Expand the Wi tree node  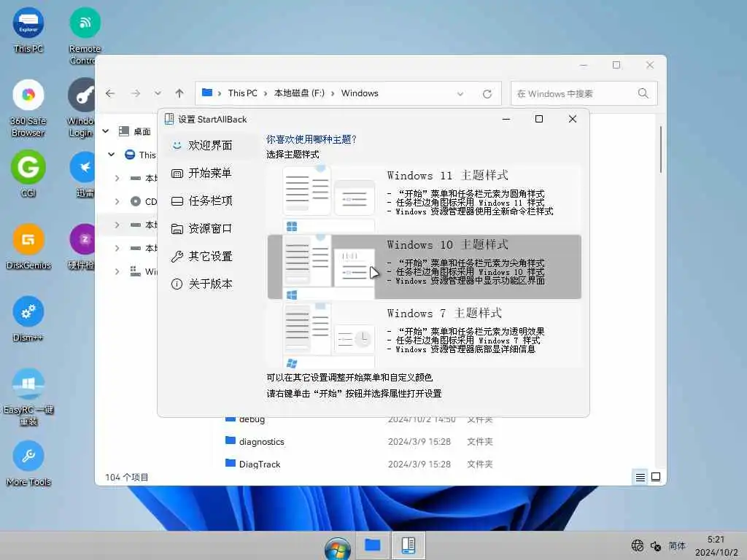pyautogui.click(x=117, y=271)
